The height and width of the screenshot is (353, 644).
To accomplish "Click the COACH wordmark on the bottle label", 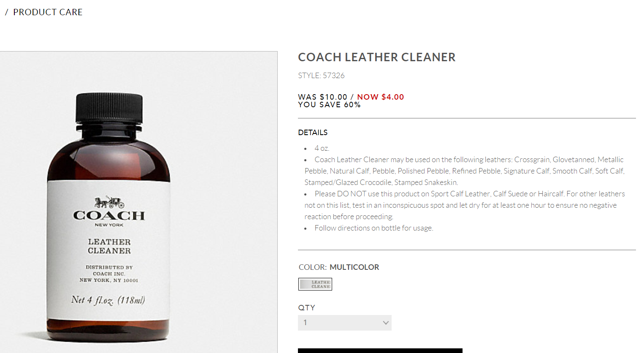I will tap(109, 216).
